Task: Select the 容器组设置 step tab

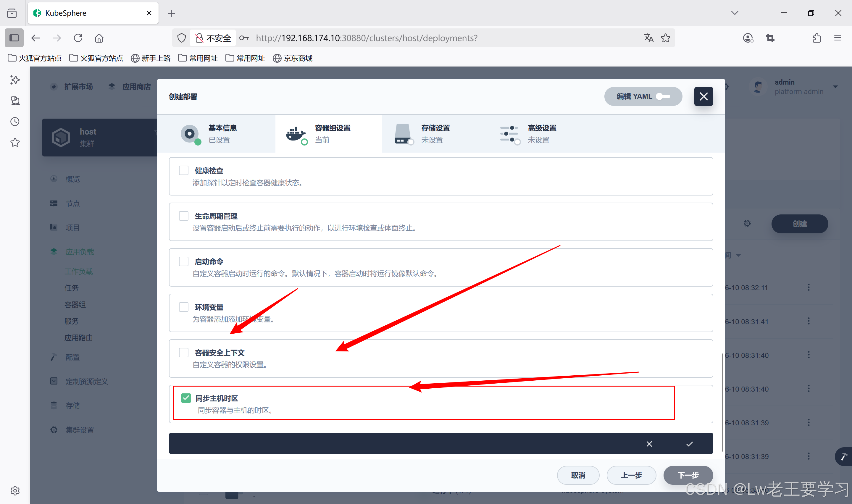Action: pos(328,134)
